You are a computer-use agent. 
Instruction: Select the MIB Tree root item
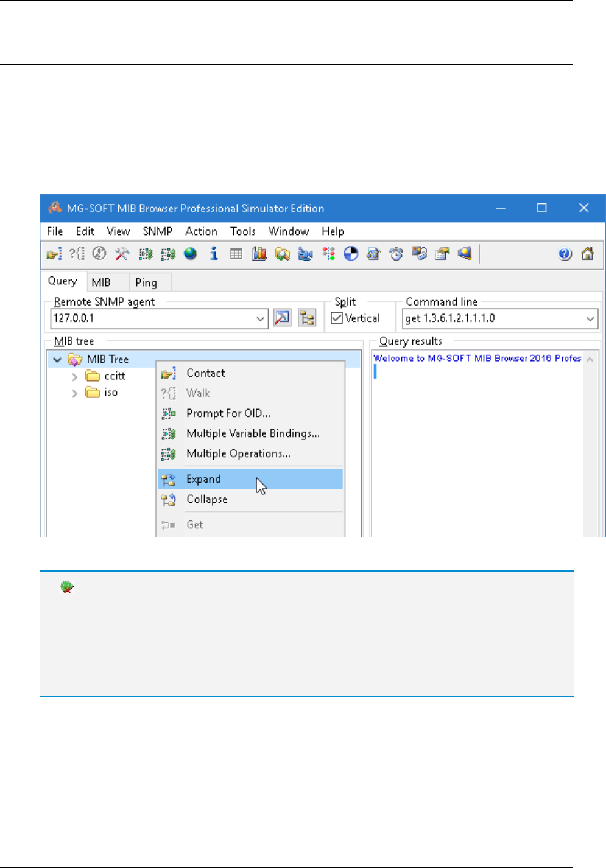pyautogui.click(x=108, y=360)
